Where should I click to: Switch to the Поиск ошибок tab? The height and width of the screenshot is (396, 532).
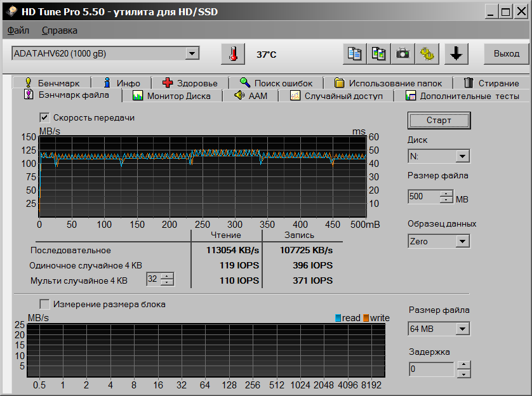click(276, 83)
